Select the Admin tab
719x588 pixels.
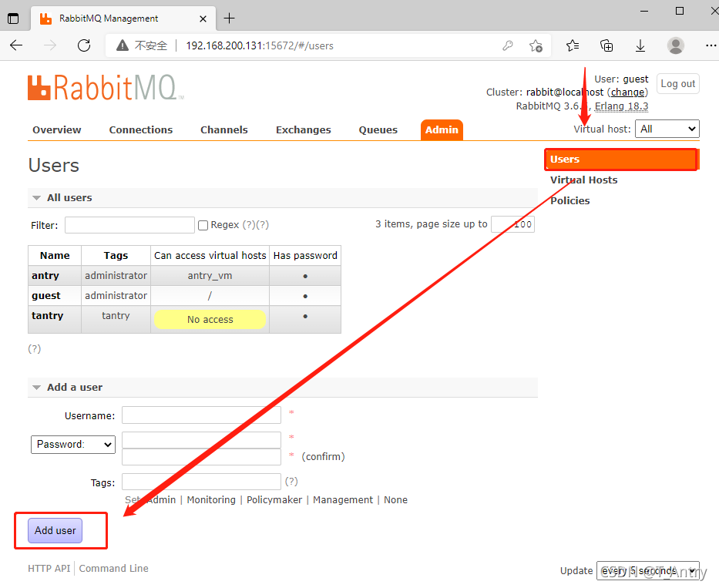[442, 129]
